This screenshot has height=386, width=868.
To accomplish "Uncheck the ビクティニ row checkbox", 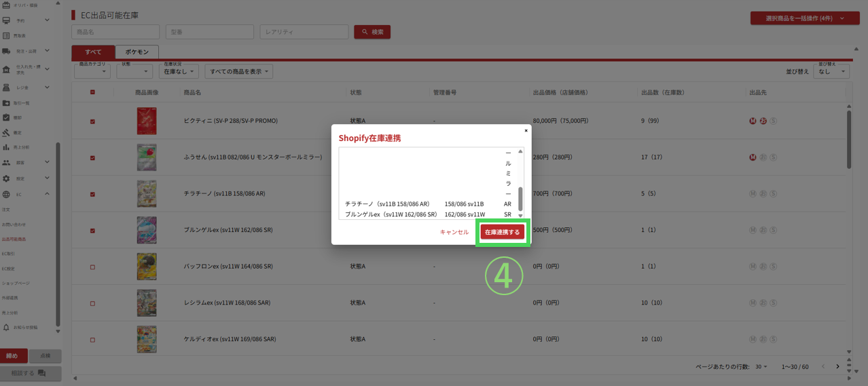I will click(92, 121).
